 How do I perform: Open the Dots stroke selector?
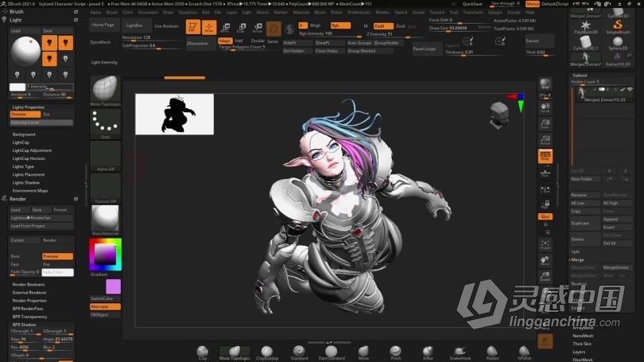tap(105, 123)
